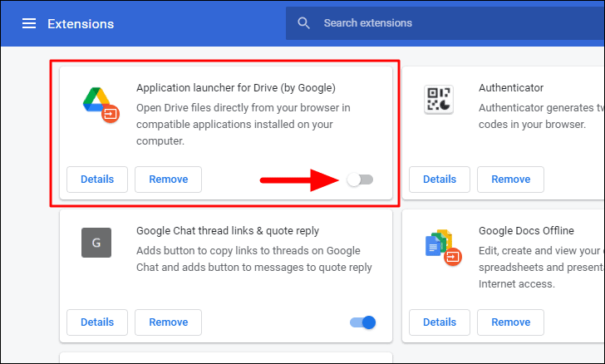Image resolution: width=605 pixels, height=364 pixels.
Task: Click the Application launcher for Drive (by Google) title
Action: (x=236, y=88)
